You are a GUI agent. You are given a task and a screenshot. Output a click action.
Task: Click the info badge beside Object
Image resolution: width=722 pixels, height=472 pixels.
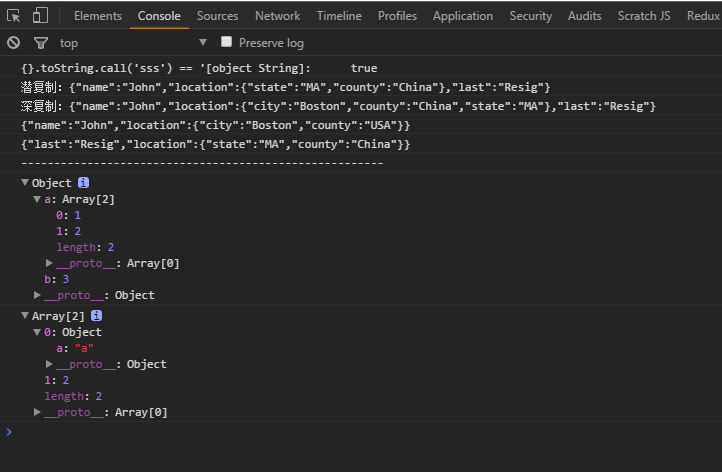click(x=84, y=183)
